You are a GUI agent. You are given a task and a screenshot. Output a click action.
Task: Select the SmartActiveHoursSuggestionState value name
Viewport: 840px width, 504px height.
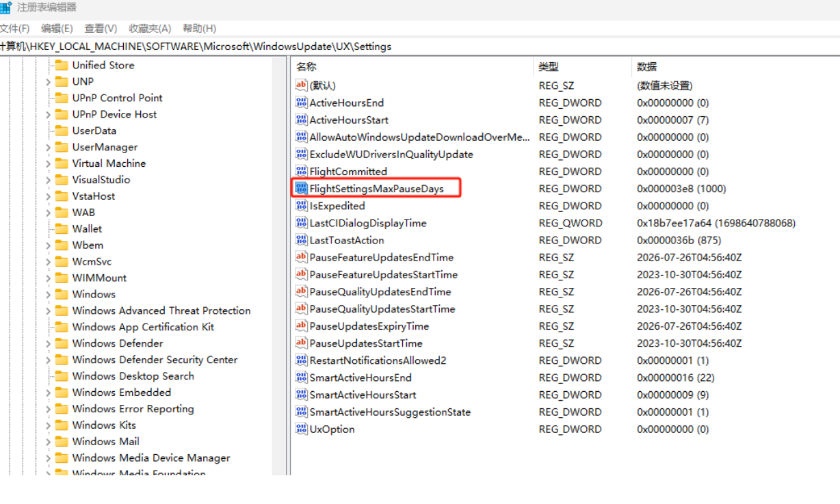(390, 412)
